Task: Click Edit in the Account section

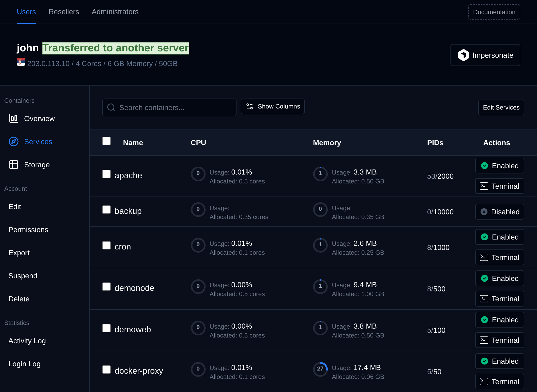Action: [x=15, y=207]
